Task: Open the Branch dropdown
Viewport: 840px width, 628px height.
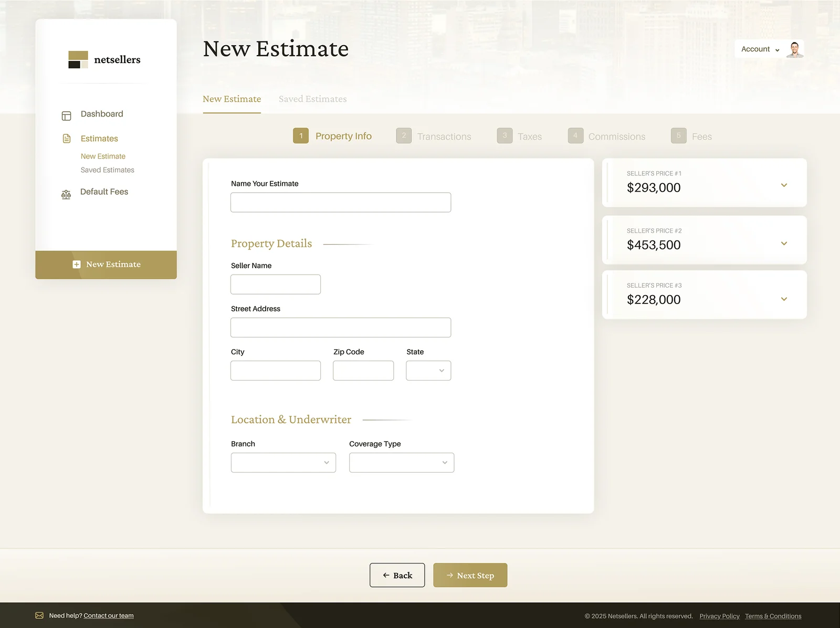Action: click(283, 463)
